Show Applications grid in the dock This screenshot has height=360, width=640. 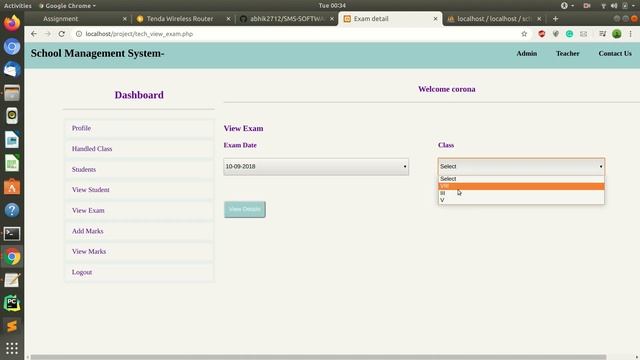(12, 348)
